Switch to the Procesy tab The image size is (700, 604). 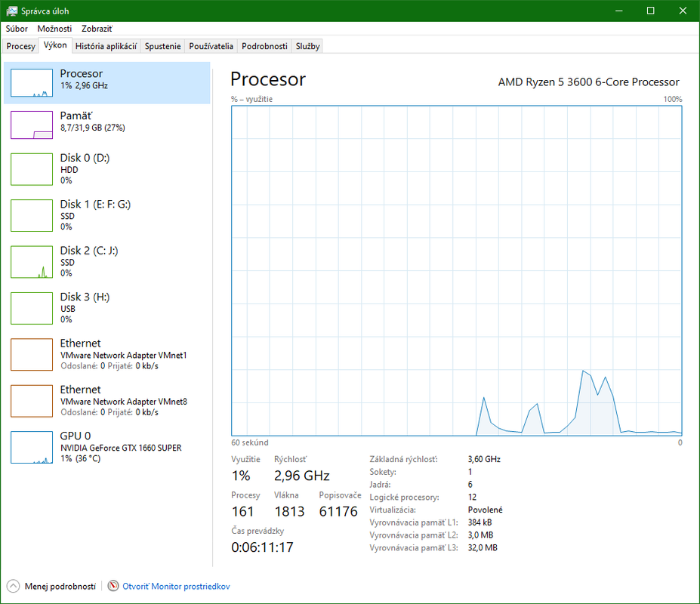click(x=20, y=46)
